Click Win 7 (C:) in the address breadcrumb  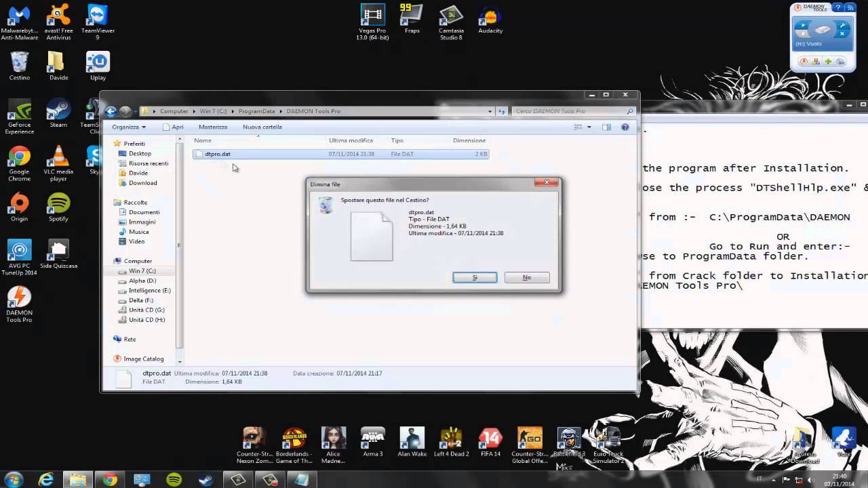click(213, 111)
